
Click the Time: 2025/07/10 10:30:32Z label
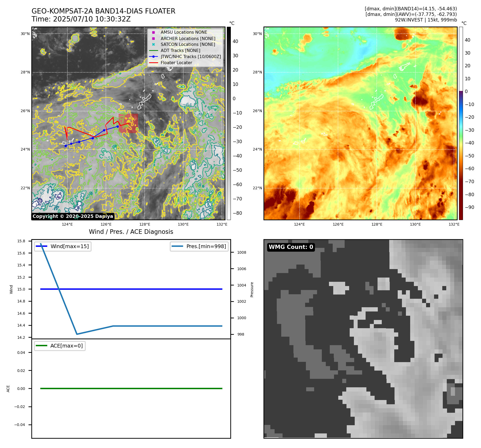click(x=81, y=19)
